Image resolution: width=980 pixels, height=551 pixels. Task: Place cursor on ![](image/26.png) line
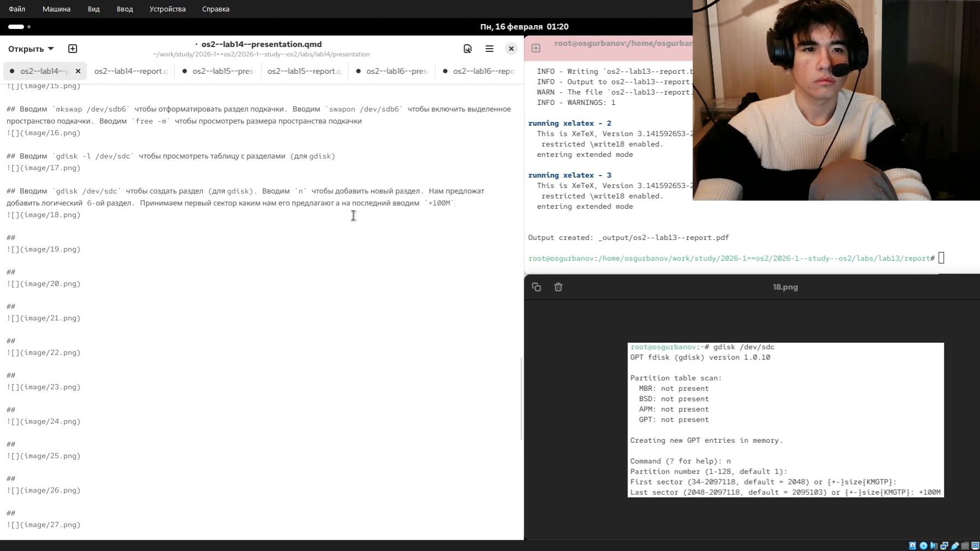coord(44,490)
